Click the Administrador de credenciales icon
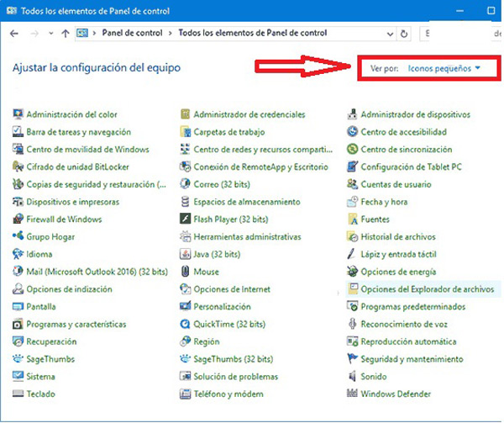This screenshot has height=423, width=504. [x=185, y=114]
